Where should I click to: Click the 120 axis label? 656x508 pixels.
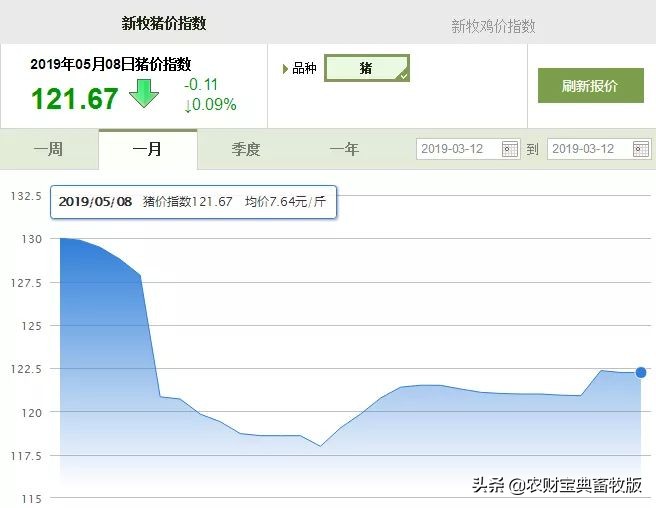point(32,413)
